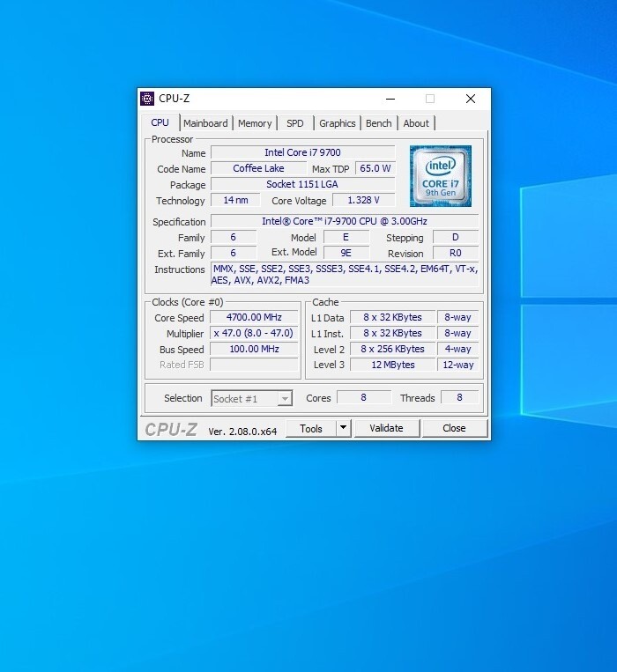Select the SPD tab
Screen dimensions: 617x672
[295, 123]
